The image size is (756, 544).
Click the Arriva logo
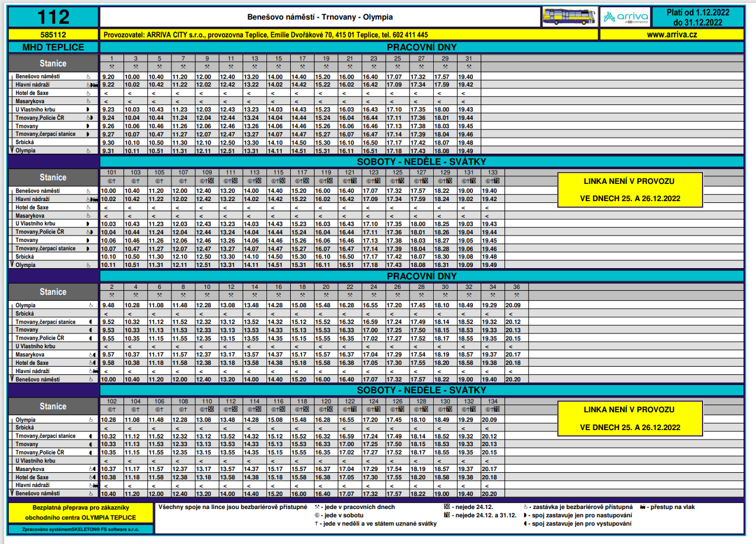(x=624, y=17)
